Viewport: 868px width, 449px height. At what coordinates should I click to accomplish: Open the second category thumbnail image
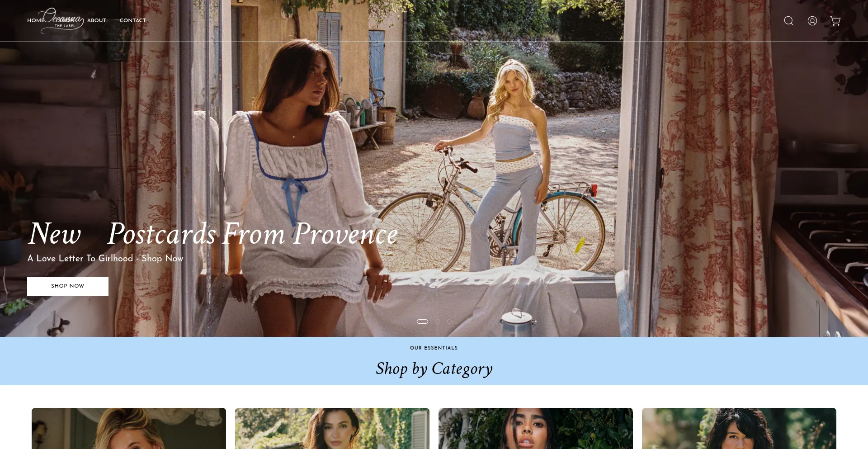coord(332,428)
